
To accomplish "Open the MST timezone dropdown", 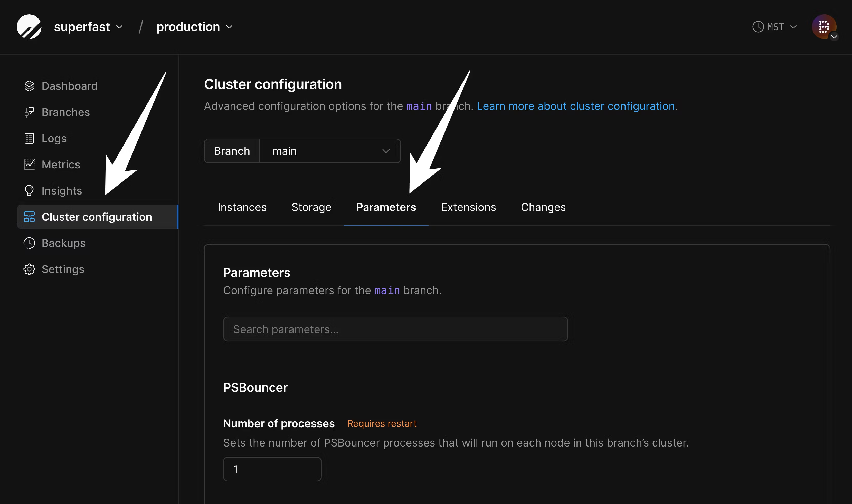I will coord(775,26).
